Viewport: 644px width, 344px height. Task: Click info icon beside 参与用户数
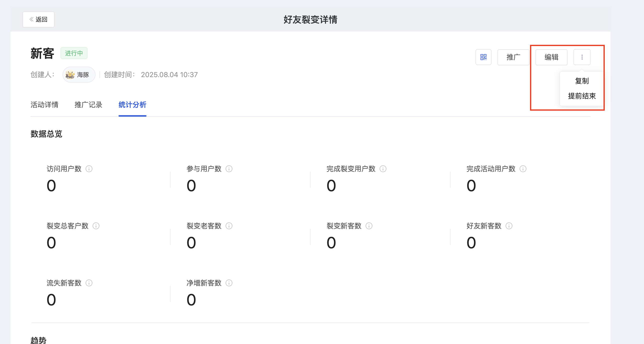click(229, 169)
